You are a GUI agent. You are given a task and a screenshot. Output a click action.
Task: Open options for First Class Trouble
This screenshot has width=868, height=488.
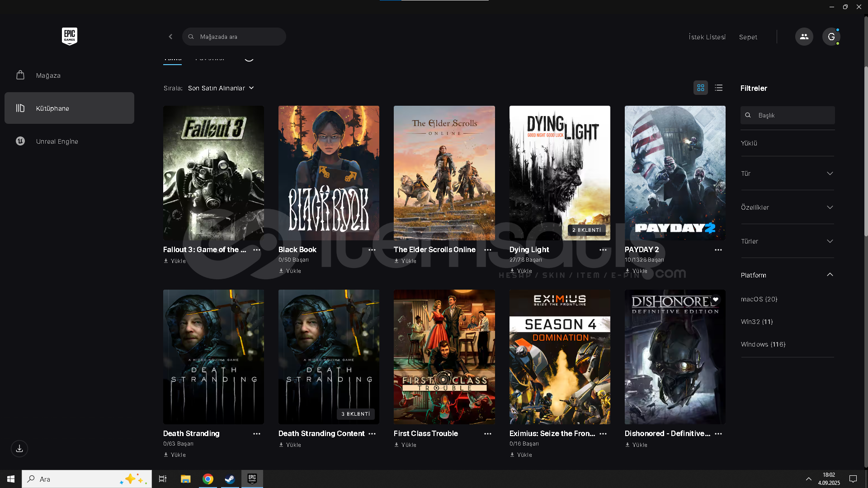click(x=488, y=434)
